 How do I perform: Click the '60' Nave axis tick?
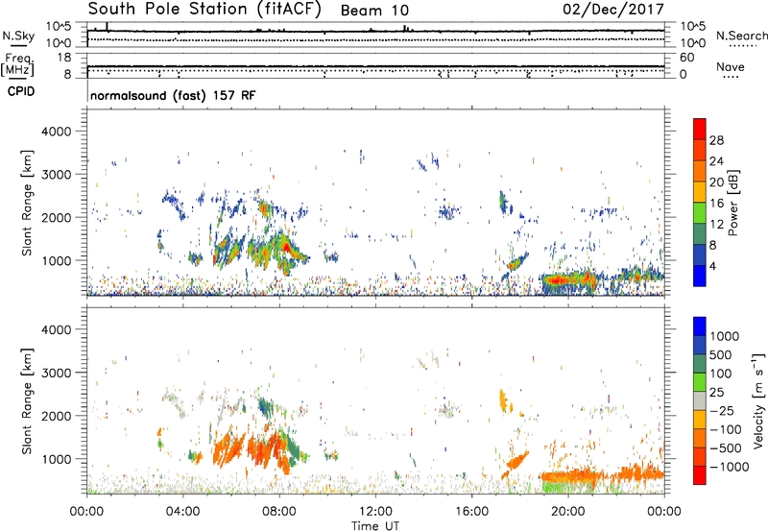[x=686, y=58]
